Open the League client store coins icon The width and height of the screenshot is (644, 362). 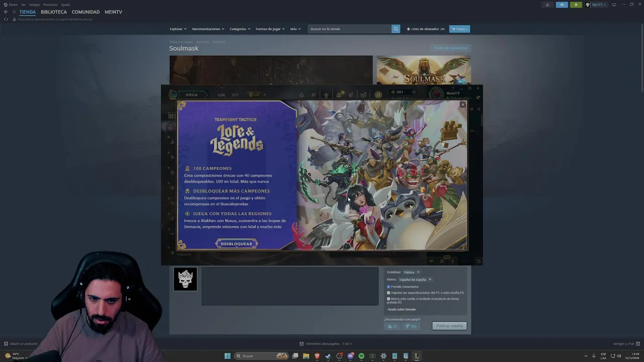click(x=364, y=95)
